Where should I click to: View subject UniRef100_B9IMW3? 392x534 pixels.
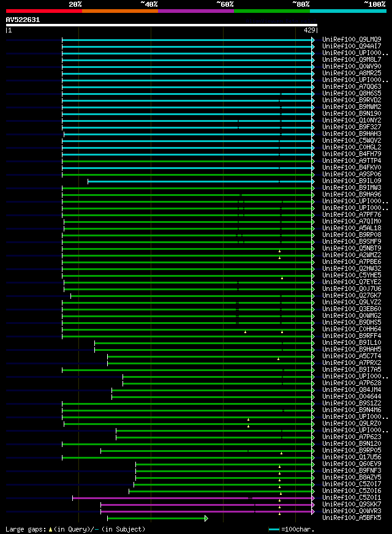click(x=352, y=187)
